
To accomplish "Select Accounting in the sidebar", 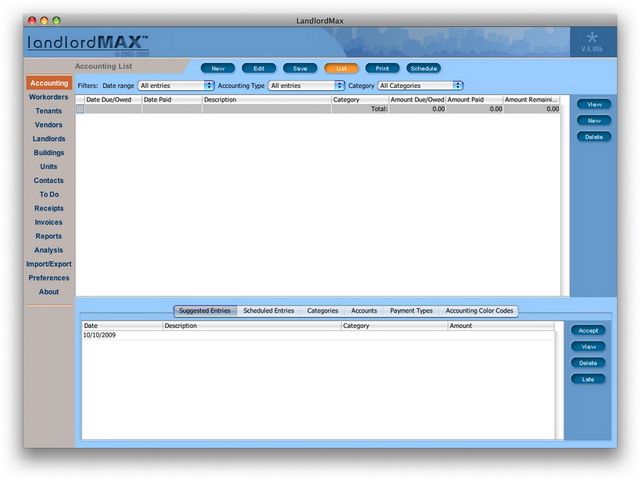I will [49, 83].
